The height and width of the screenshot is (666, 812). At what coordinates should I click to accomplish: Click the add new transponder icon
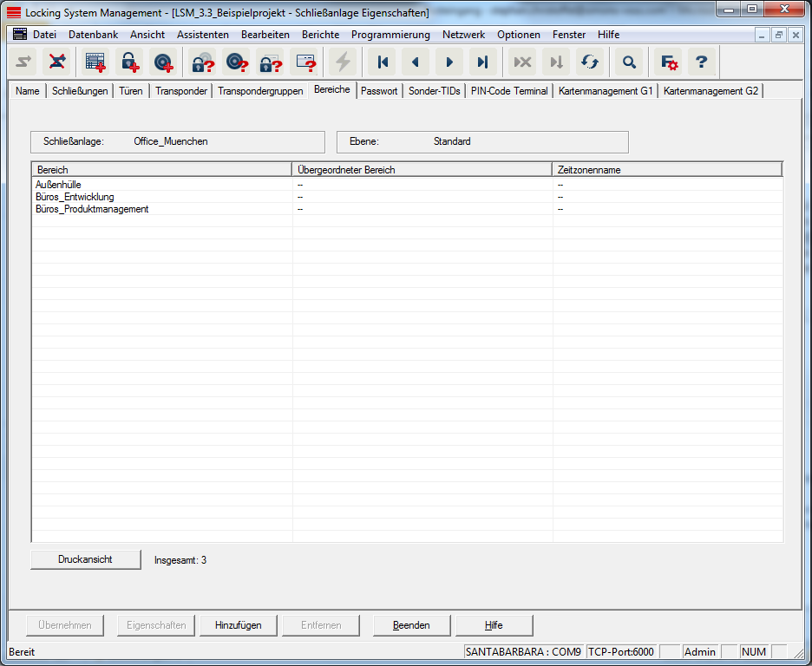click(163, 62)
